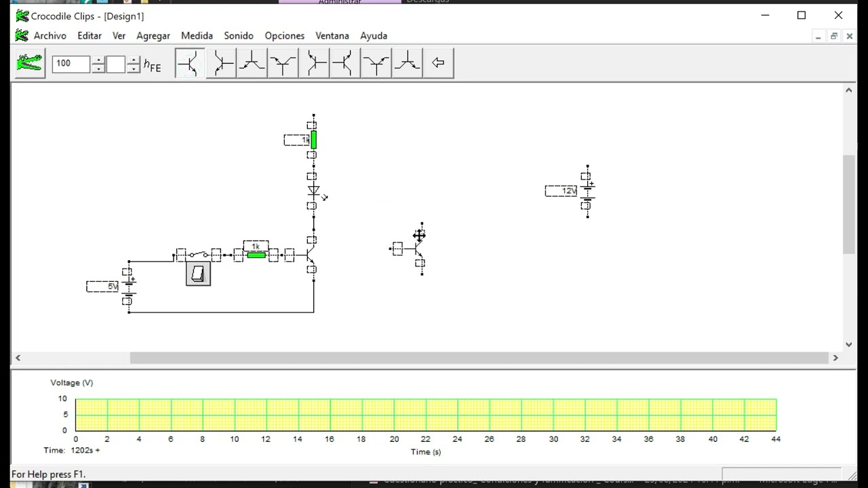Select the 12V battery
The width and height of the screenshot is (868, 488).
click(x=587, y=191)
